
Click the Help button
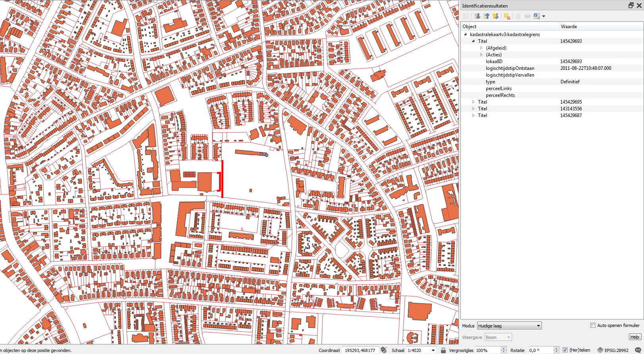[634, 337]
